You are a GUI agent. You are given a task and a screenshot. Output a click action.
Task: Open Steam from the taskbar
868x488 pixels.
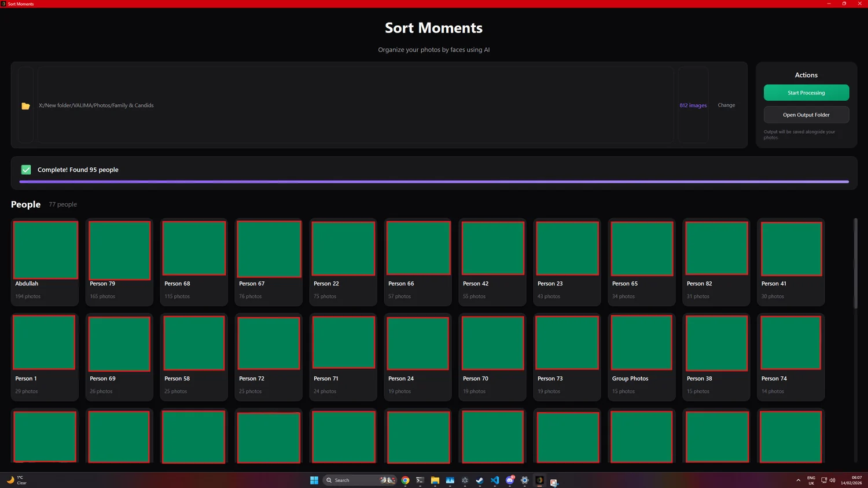(480, 480)
